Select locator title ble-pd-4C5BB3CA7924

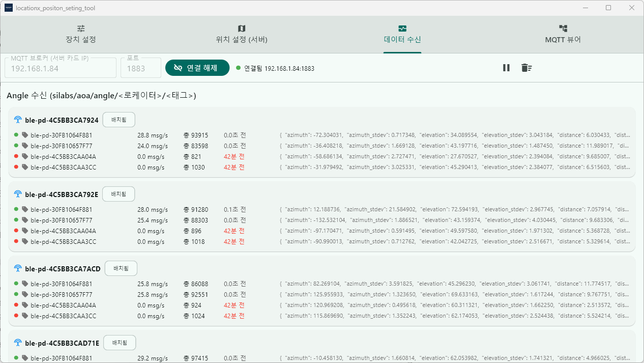(x=62, y=120)
